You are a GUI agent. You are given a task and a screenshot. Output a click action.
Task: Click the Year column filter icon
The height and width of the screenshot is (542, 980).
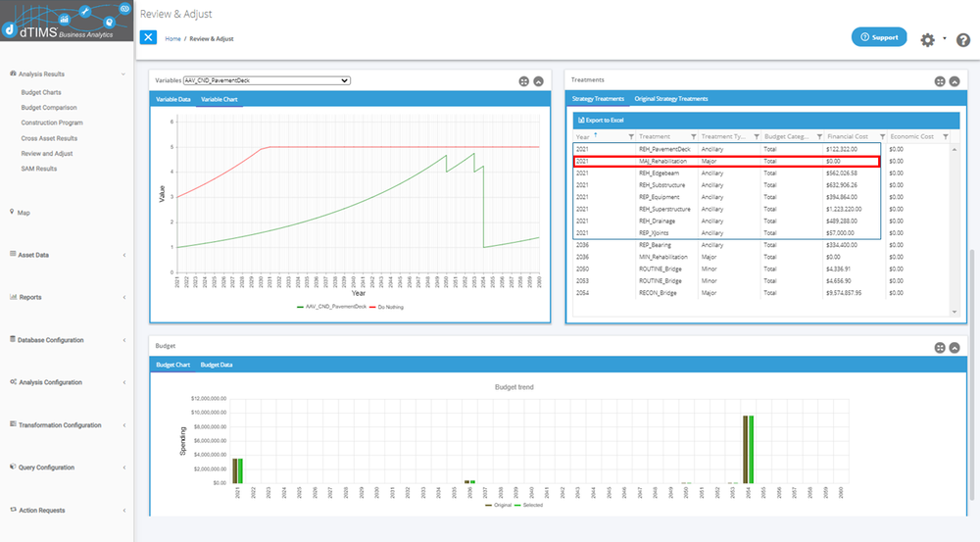pos(630,137)
